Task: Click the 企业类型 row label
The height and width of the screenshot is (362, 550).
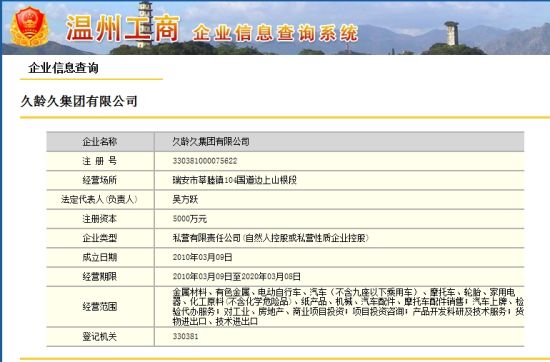Action: tap(100, 238)
